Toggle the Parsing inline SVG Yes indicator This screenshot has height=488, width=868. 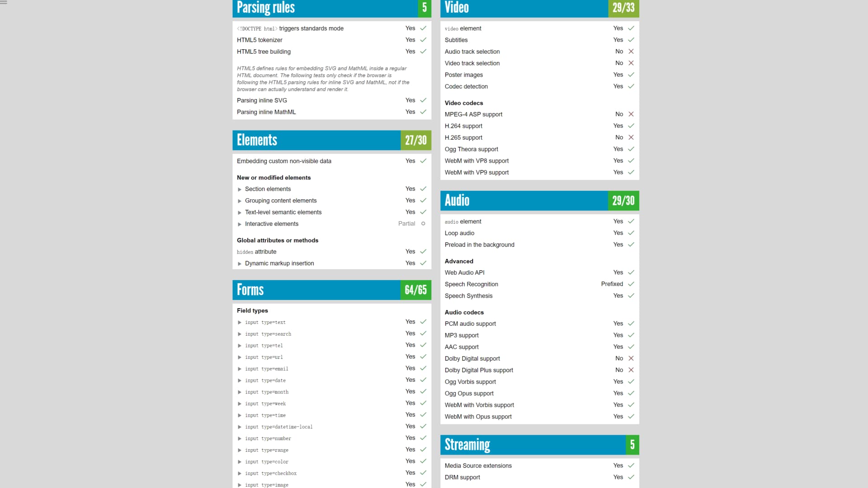click(423, 100)
